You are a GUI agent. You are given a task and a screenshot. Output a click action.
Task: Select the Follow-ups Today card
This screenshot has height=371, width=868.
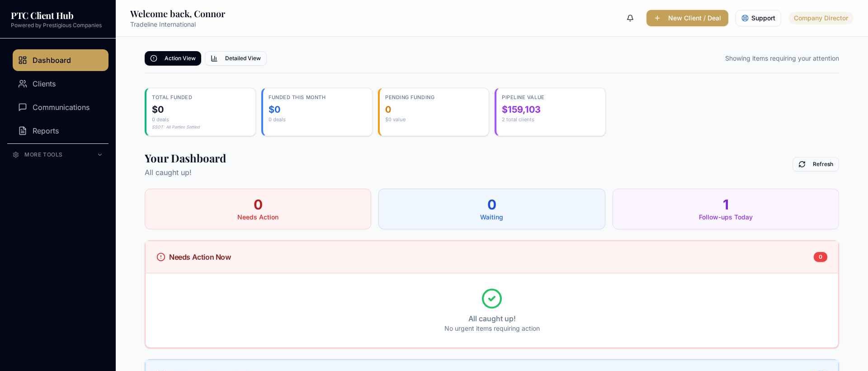tap(726, 209)
